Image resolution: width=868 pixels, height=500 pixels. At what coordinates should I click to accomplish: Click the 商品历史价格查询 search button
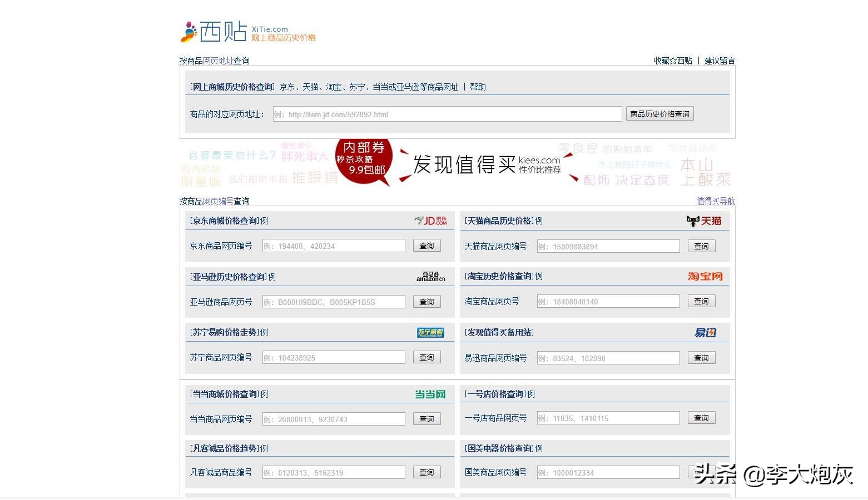pyautogui.click(x=659, y=113)
